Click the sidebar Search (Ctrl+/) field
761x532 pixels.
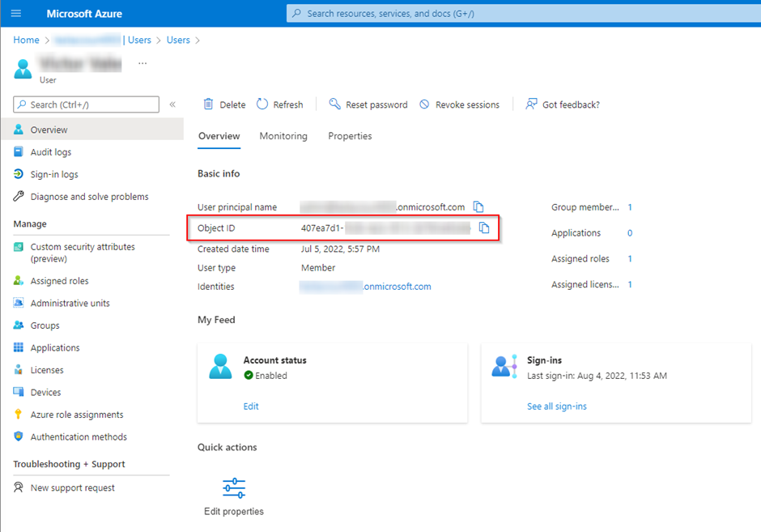pyautogui.click(x=86, y=104)
